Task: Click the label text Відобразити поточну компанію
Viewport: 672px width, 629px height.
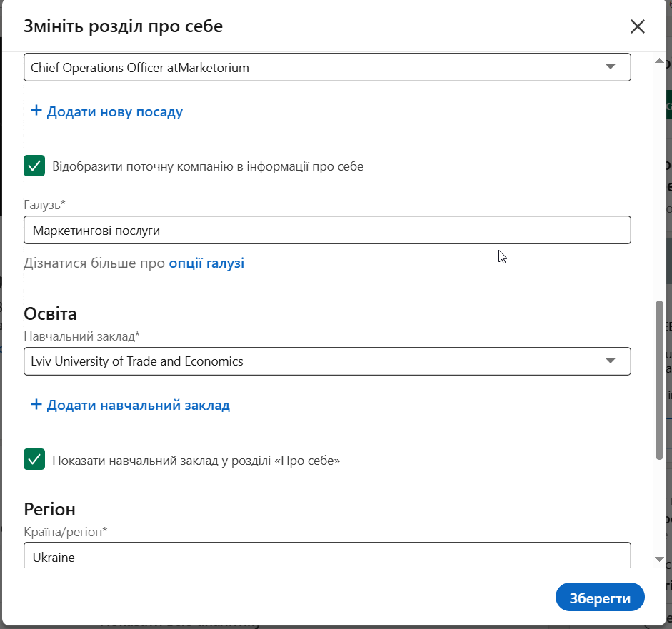Action: point(208,167)
